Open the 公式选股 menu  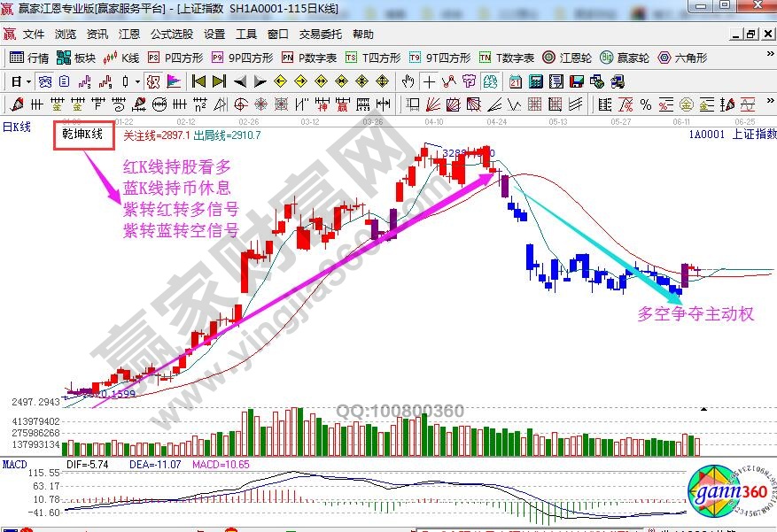[x=171, y=35]
